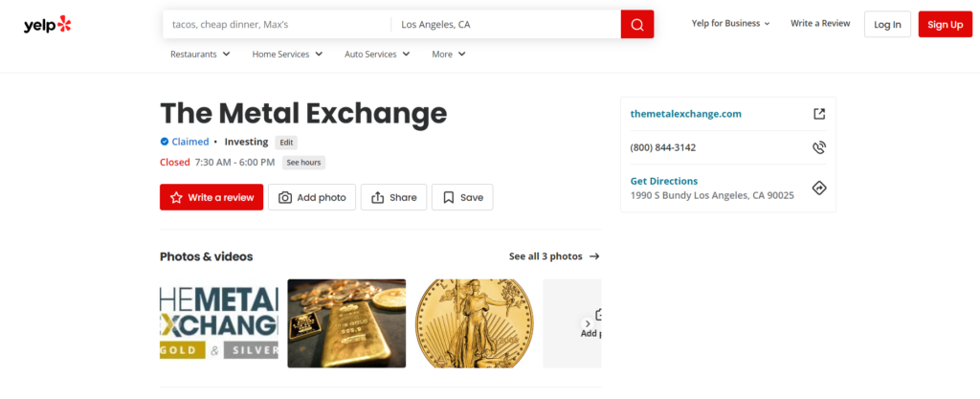Click the phone number (800) 844-3142
Screen dimensions: 980x399
[x=663, y=147]
